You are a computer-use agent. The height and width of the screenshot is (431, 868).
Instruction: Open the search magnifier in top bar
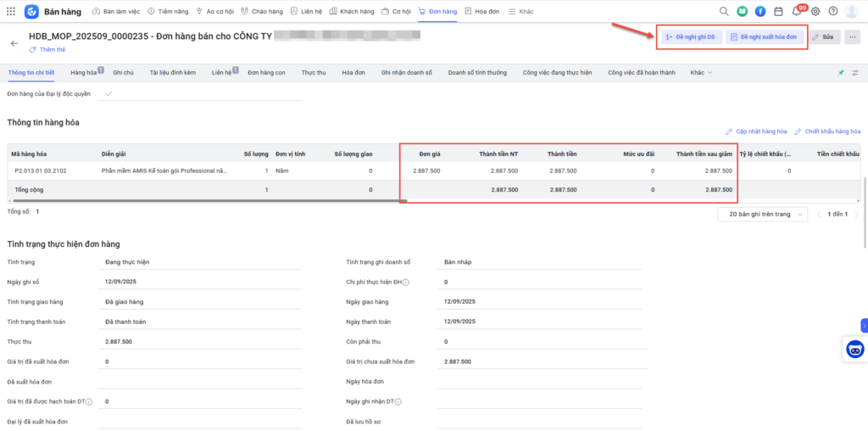724,12
